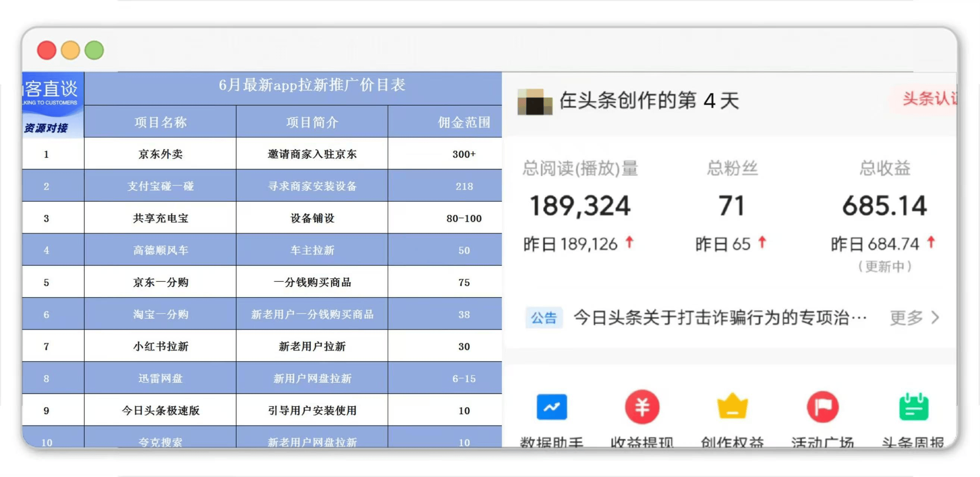Select the 迅雷网盘 cell

point(160,378)
